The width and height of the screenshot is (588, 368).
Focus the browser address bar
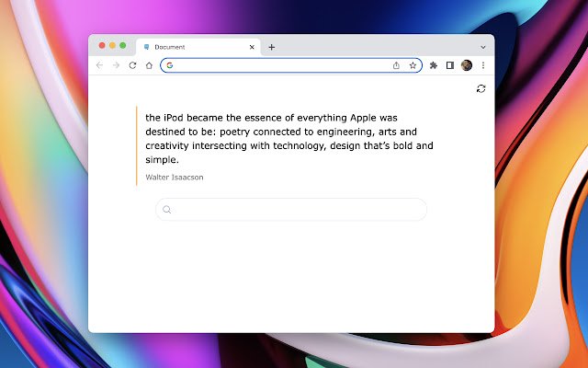(291, 65)
